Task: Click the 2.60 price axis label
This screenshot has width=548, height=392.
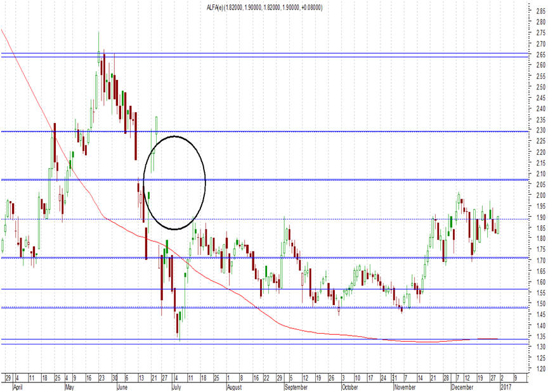Action: tap(540, 65)
